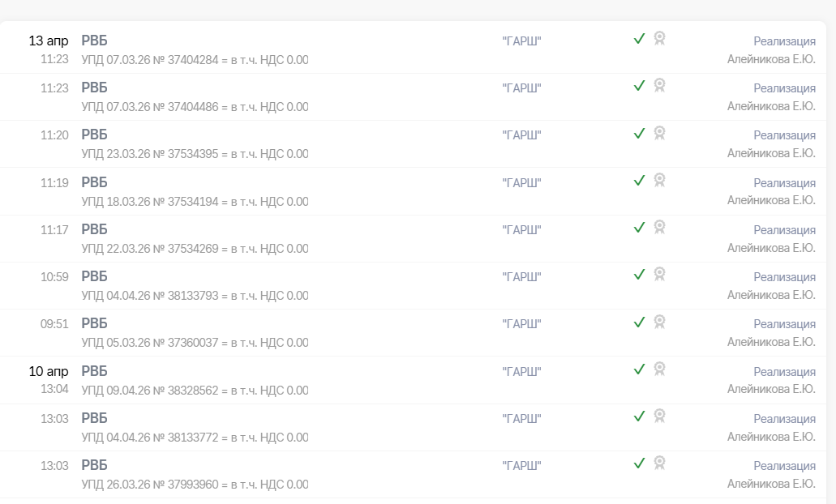The image size is (836, 504).
Task: Open РВБ document from 13 апр 11:23
Action: pyautogui.click(x=94, y=41)
